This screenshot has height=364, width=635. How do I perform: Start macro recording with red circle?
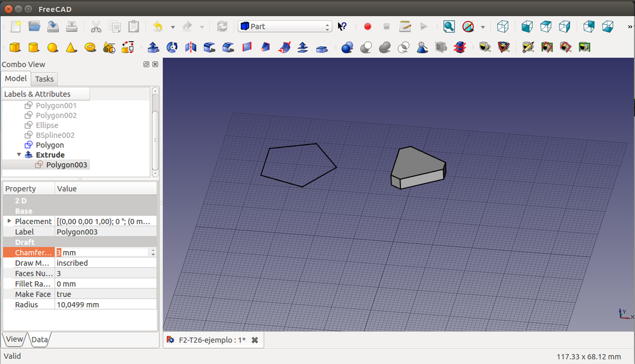pyautogui.click(x=367, y=26)
